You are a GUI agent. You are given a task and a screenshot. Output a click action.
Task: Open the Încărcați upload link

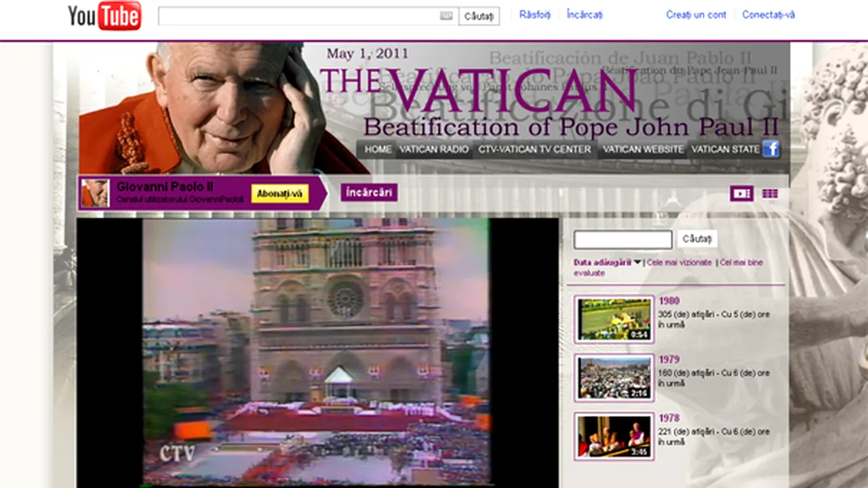[585, 14]
